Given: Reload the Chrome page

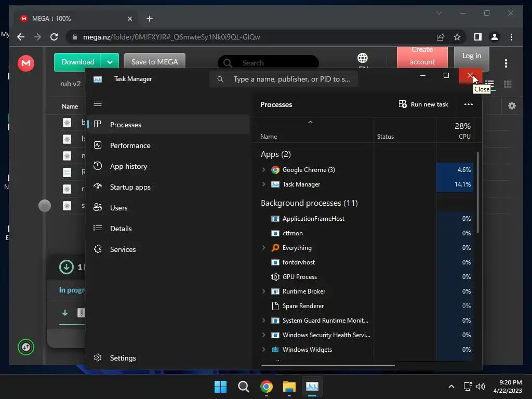Looking at the screenshot, I should 54,37.
